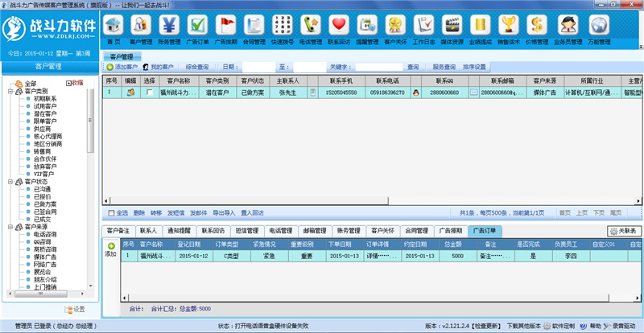Click 导出导入 link
This screenshot has width=644, height=333.
[224, 213]
